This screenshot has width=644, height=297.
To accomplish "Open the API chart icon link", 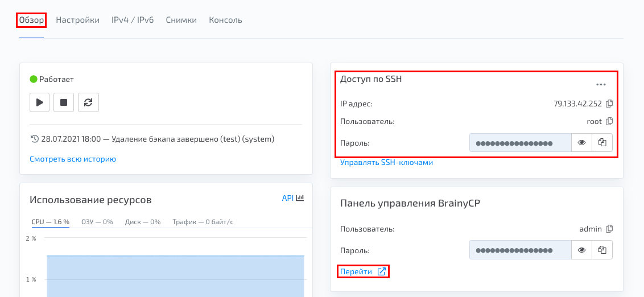I will pyautogui.click(x=292, y=198).
